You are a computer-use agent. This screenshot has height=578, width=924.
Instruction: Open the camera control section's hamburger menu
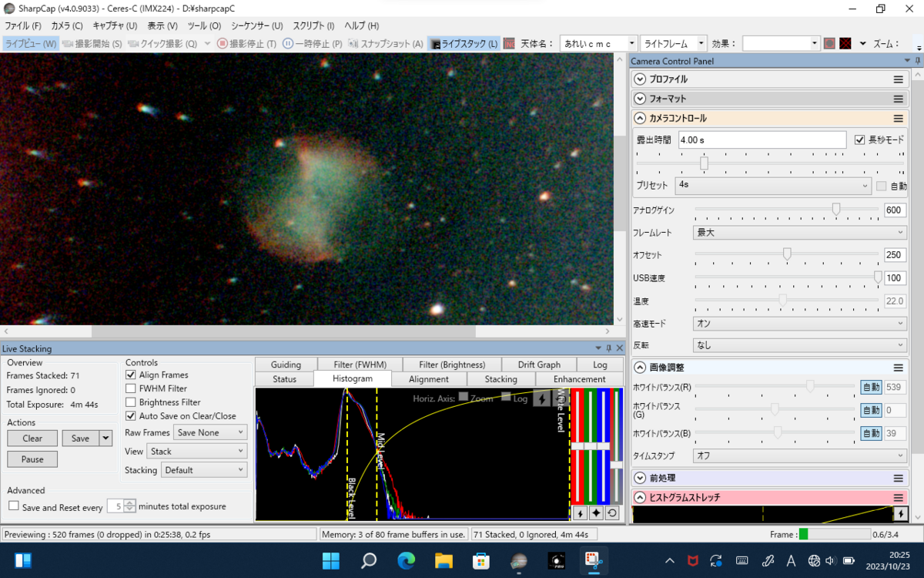[898, 119]
